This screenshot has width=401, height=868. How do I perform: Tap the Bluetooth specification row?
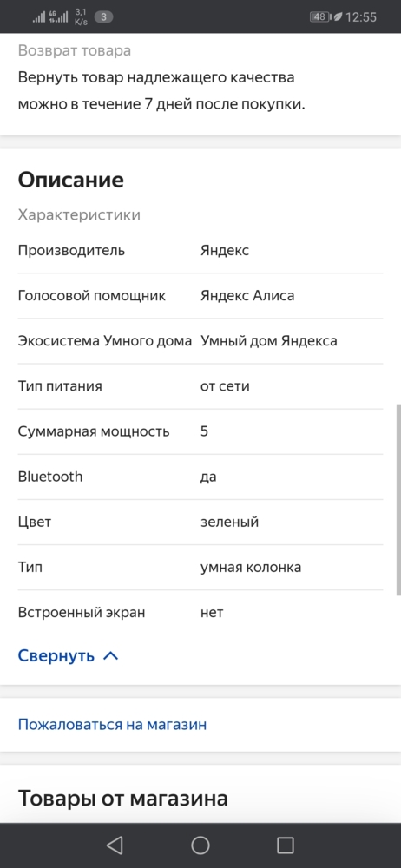tap(200, 477)
